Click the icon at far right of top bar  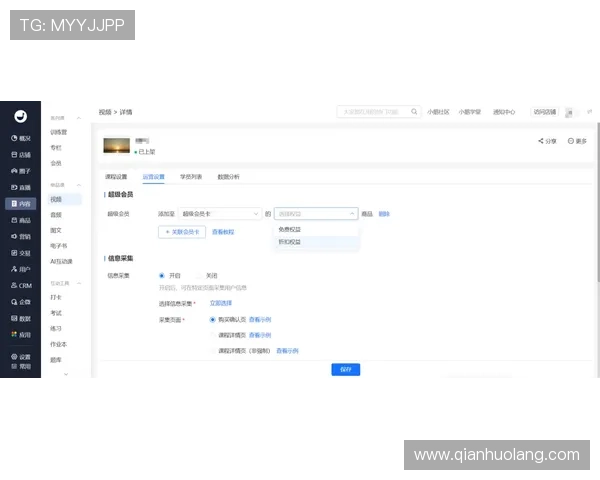(x=590, y=112)
